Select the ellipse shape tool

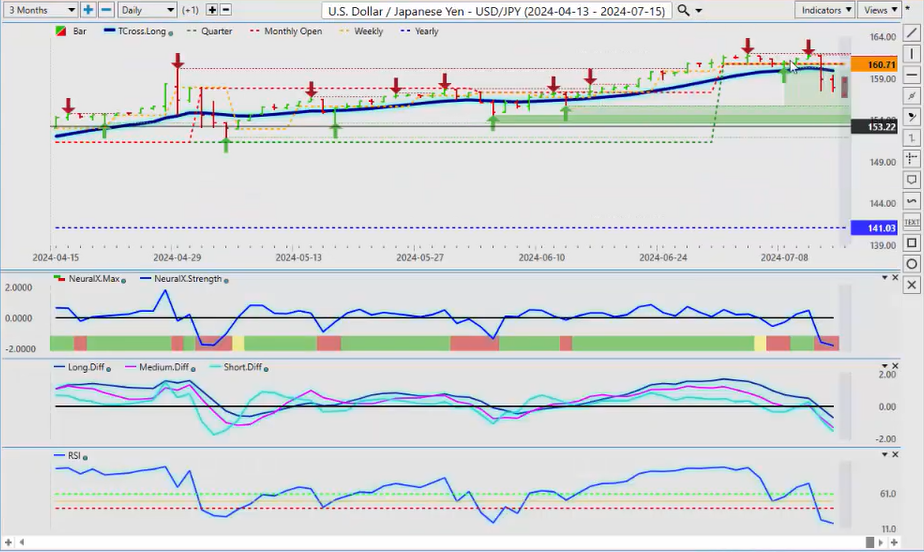point(912,264)
